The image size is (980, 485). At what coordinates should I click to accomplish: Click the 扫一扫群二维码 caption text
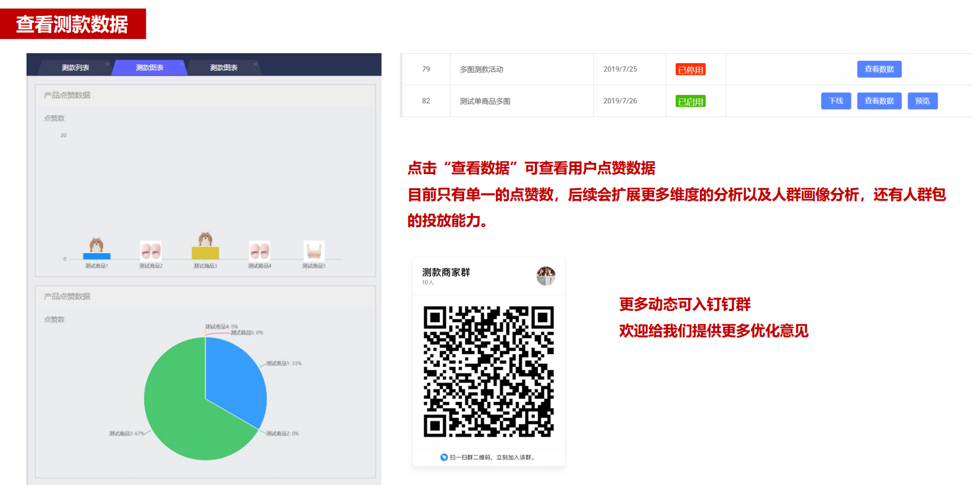tap(492, 457)
